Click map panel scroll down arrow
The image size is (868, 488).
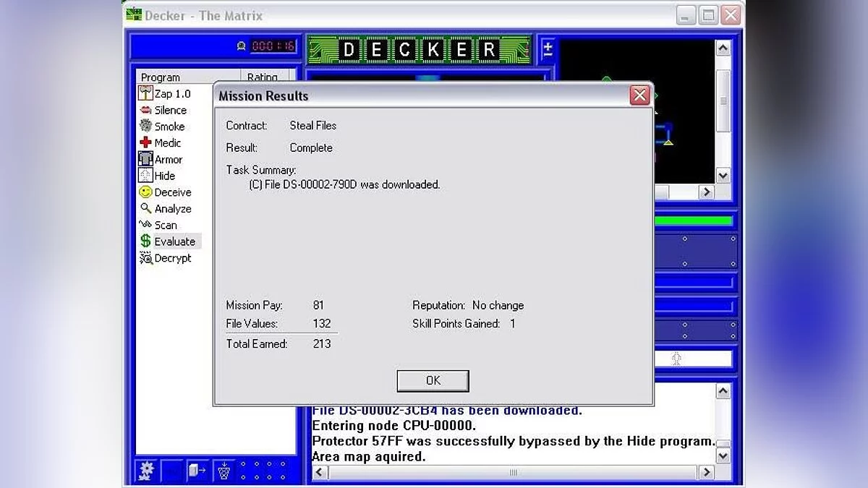click(723, 176)
